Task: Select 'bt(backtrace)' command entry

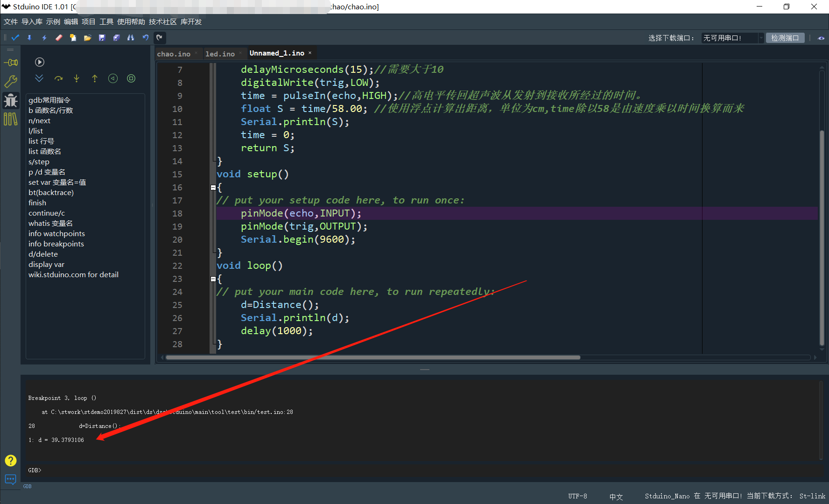Action: click(51, 193)
